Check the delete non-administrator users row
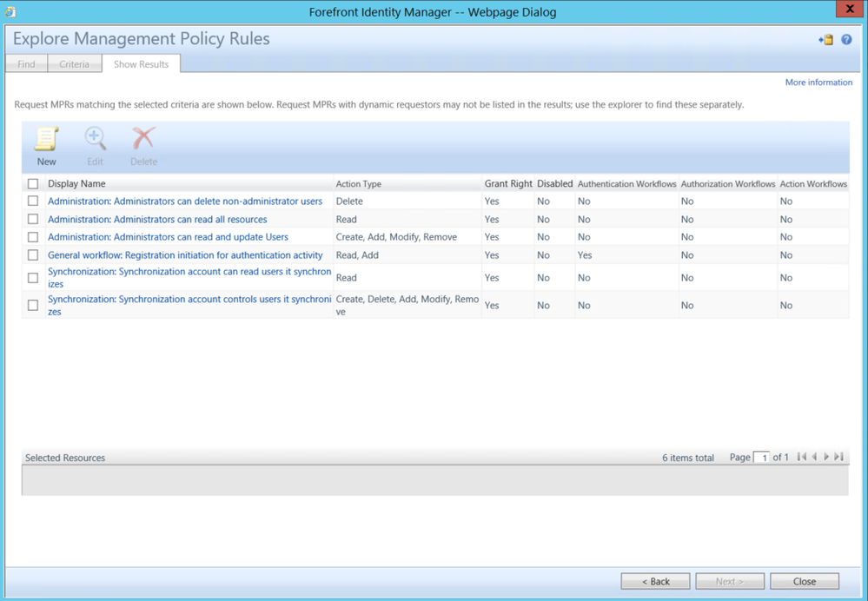The width and height of the screenshot is (868, 601). click(33, 201)
